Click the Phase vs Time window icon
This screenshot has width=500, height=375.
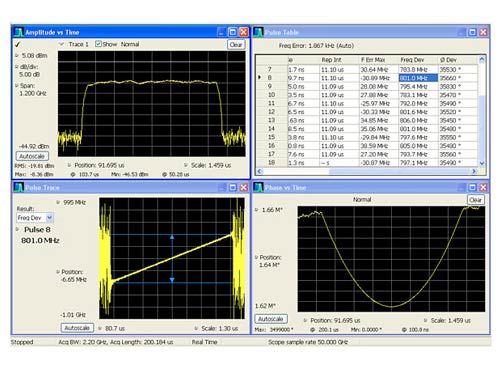point(258,187)
